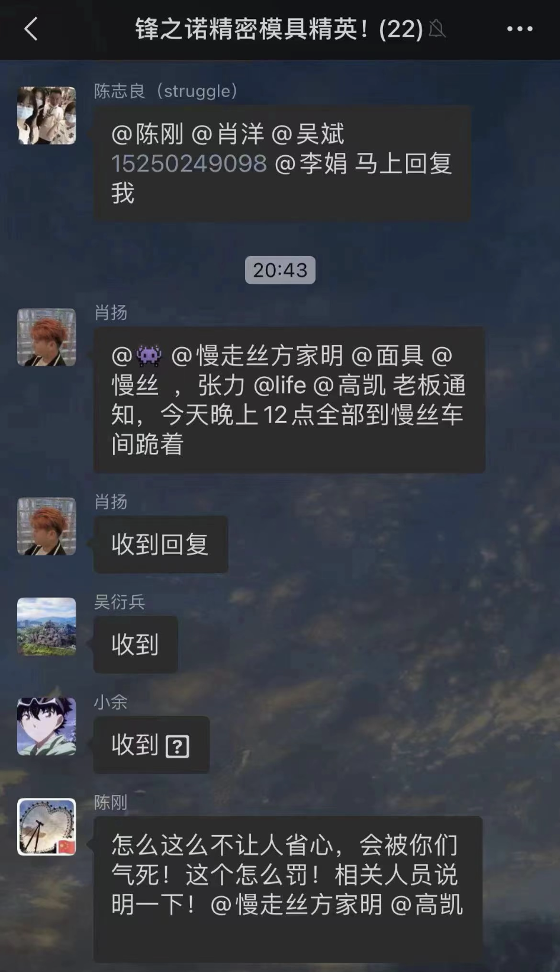The image size is (560, 972).
Task: Tap the question-mark emoji in 小余's message
Action: (x=177, y=746)
